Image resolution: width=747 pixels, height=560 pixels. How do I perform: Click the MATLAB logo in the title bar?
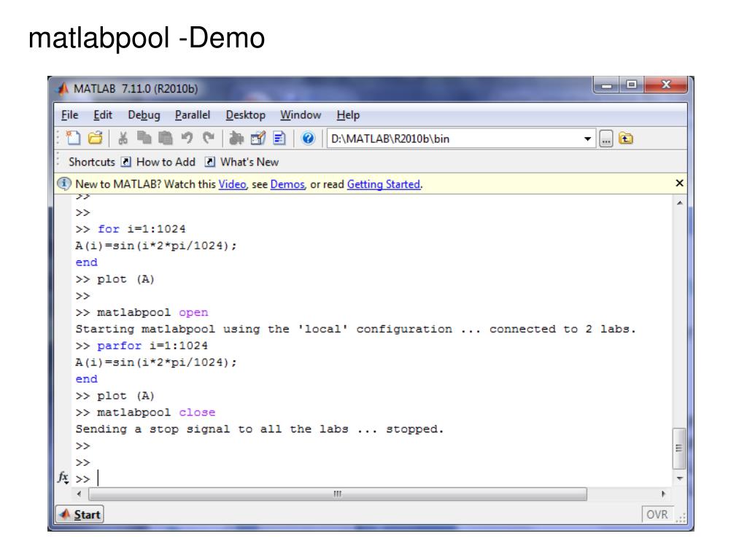point(63,88)
